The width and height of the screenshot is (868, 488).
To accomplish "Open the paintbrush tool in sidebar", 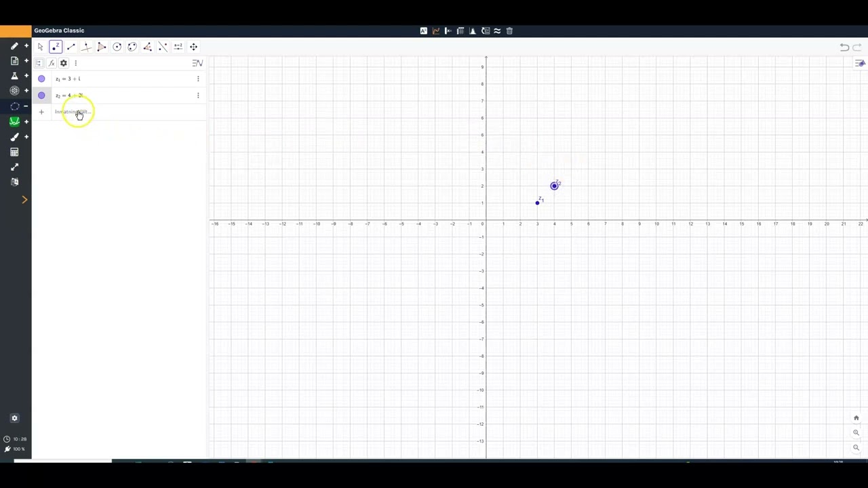I will 14,137.
